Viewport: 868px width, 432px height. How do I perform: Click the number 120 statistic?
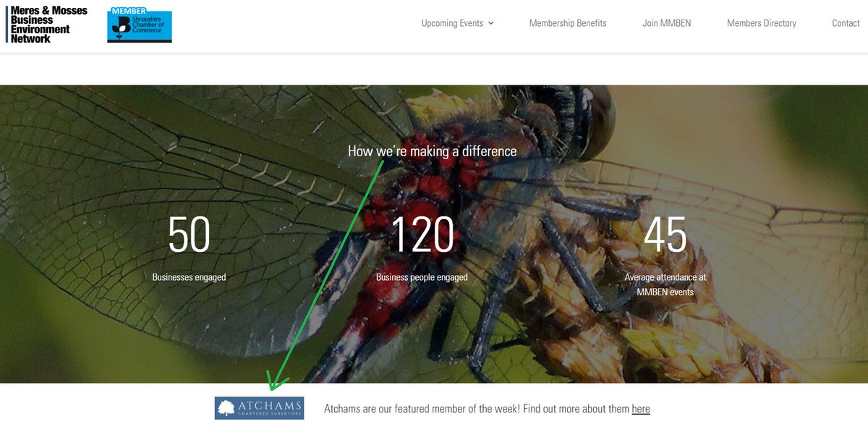coord(422,234)
